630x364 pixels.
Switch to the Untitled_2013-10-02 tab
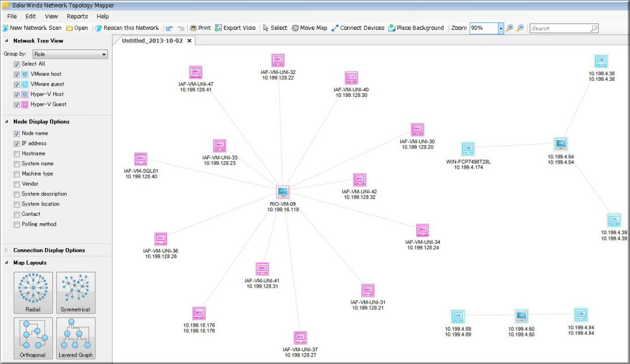(x=152, y=41)
